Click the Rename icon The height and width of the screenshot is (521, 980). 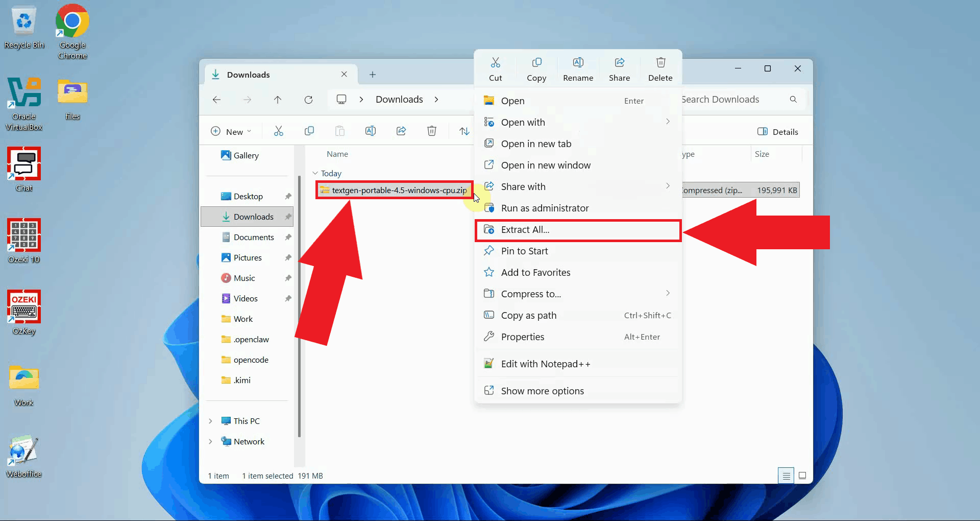tap(578, 69)
